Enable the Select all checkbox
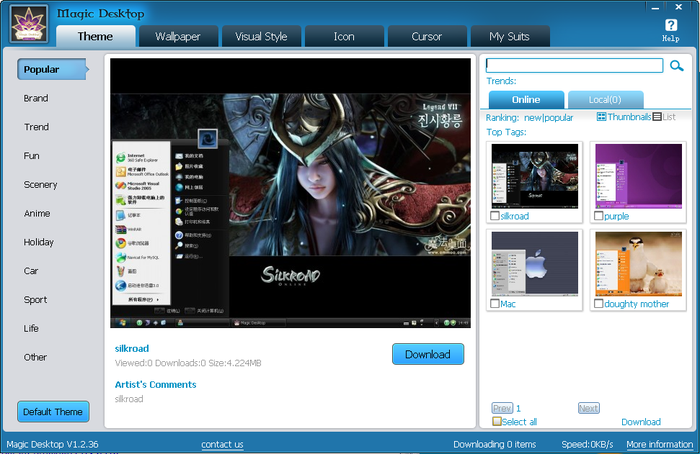The height and width of the screenshot is (454, 700). click(x=497, y=422)
